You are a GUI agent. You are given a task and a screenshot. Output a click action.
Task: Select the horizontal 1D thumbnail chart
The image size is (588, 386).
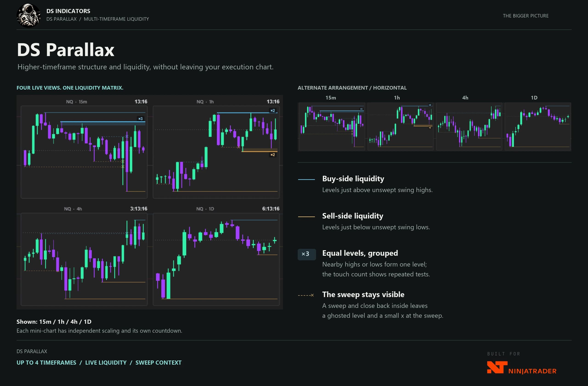tap(538, 127)
